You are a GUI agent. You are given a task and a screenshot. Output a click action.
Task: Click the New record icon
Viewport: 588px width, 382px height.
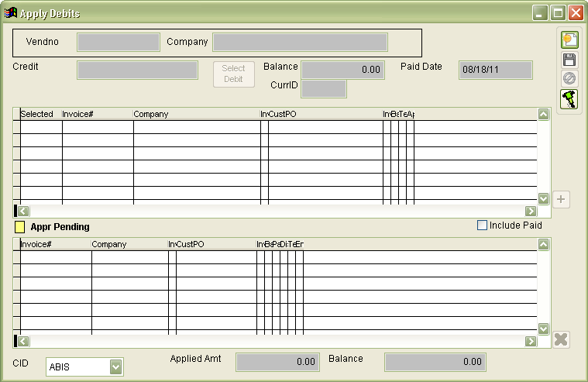(569, 40)
